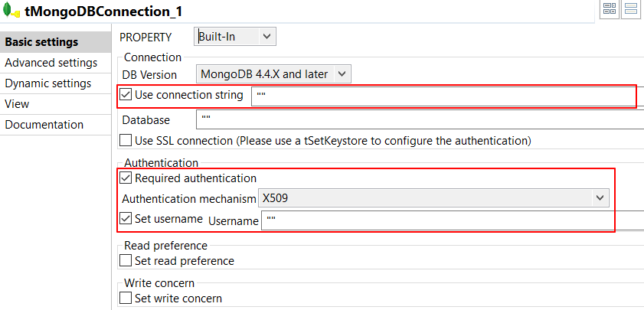Image resolution: width=644 pixels, height=310 pixels.
Task: Click the MongoDB leaf component icon
Action: pyautogui.click(x=11, y=13)
